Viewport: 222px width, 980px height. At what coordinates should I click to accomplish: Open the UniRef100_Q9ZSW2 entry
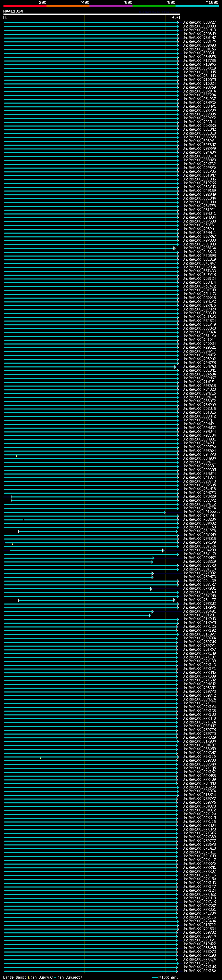coord(199,604)
